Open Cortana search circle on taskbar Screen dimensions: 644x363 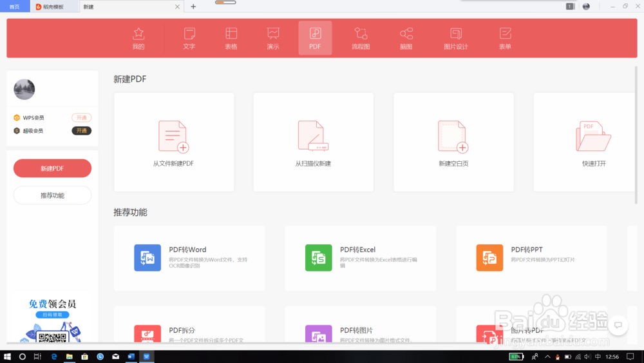(22, 357)
